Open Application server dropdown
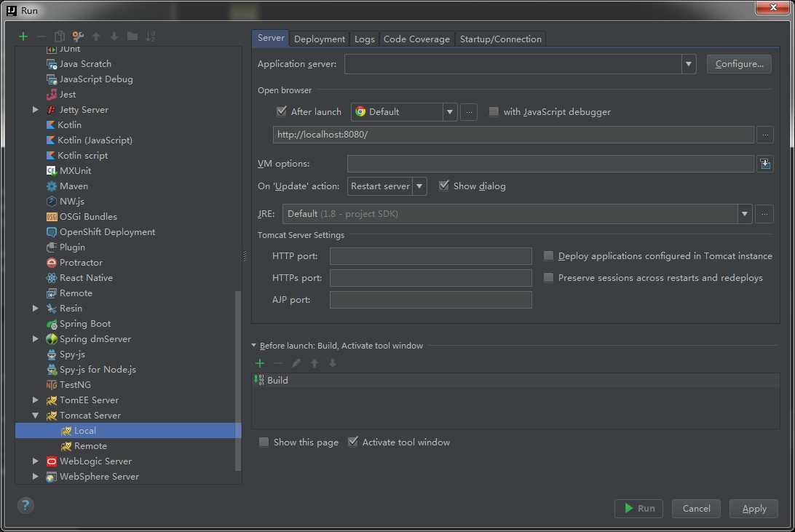This screenshot has width=795, height=532. pyautogui.click(x=689, y=64)
